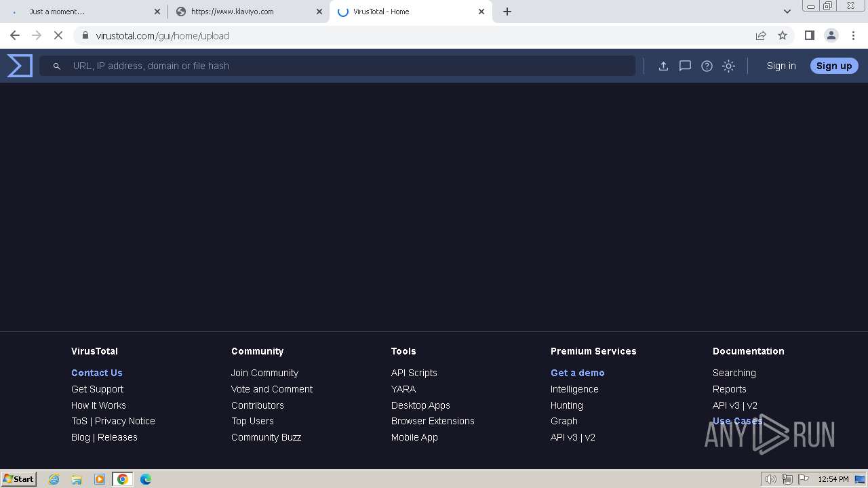
Task: Open the Releases footer link
Action: pos(117,437)
